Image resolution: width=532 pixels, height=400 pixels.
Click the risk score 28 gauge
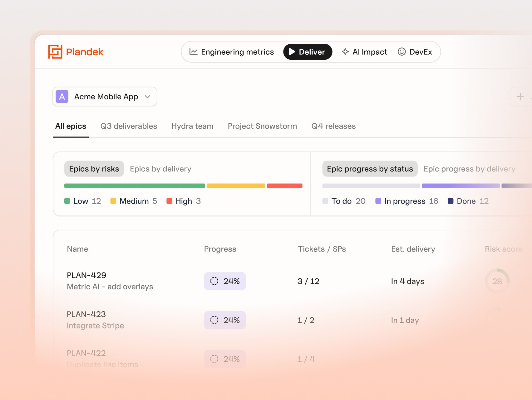point(497,281)
